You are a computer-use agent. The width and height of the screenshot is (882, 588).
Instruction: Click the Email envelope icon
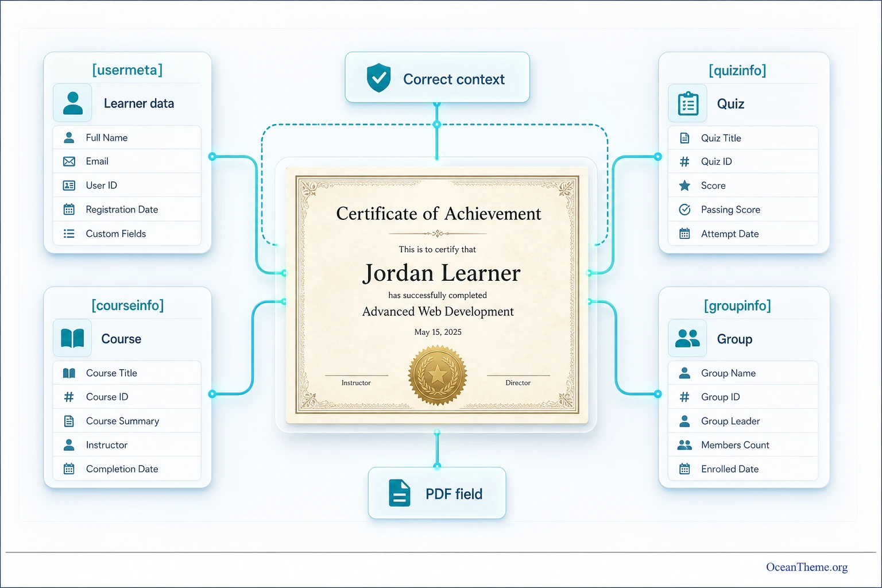(69, 161)
